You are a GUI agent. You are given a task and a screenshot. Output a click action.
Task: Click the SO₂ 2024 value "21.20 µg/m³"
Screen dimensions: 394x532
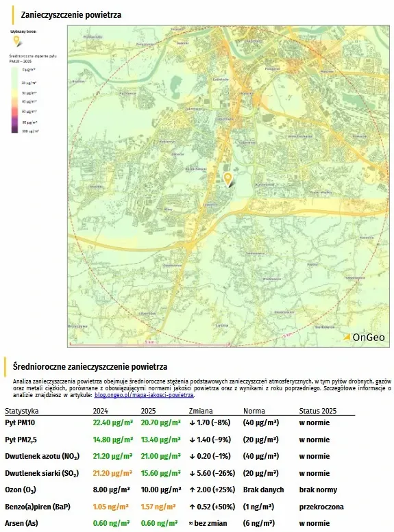[x=113, y=473]
